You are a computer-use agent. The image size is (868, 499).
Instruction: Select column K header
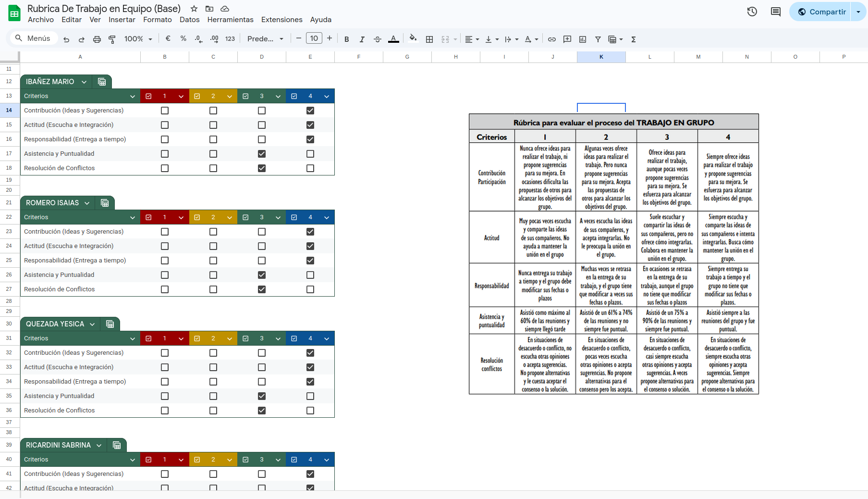[x=601, y=57]
